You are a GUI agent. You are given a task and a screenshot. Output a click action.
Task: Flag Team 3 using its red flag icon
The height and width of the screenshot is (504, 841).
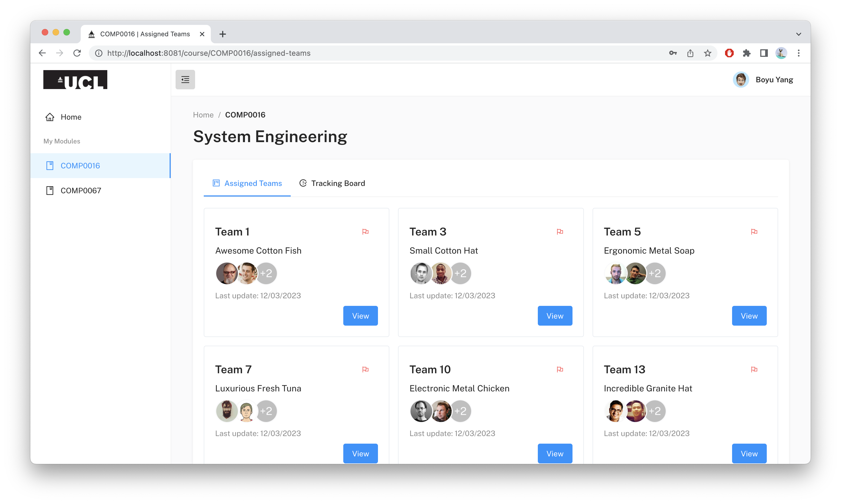pyautogui.click(x=560, y=232)
